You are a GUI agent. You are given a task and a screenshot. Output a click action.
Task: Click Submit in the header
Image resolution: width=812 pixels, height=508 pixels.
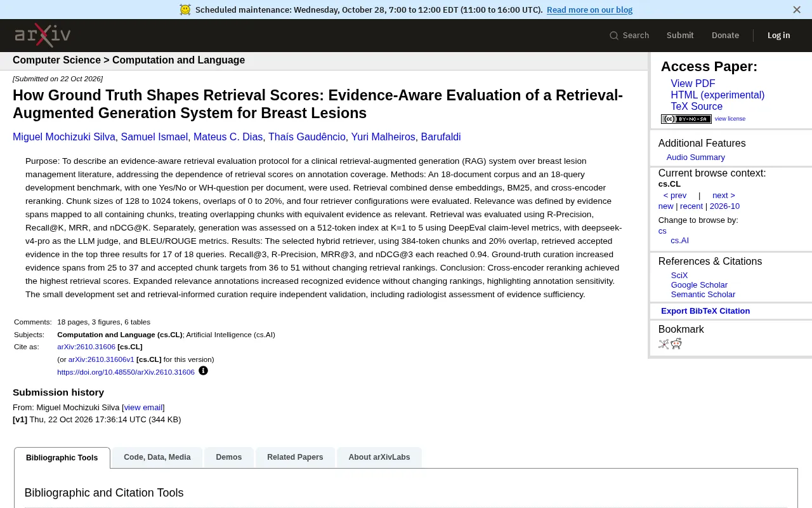click(x=680, y=36)
